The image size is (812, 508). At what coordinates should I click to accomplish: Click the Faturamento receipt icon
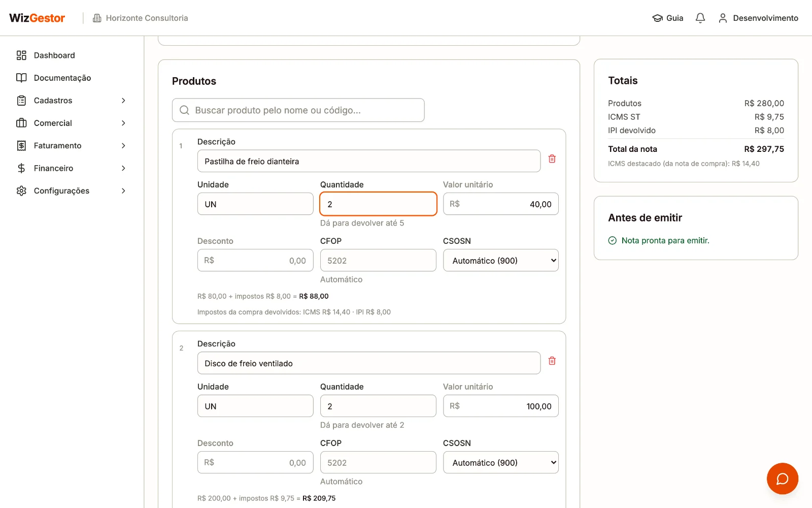[x=21, y=146]
